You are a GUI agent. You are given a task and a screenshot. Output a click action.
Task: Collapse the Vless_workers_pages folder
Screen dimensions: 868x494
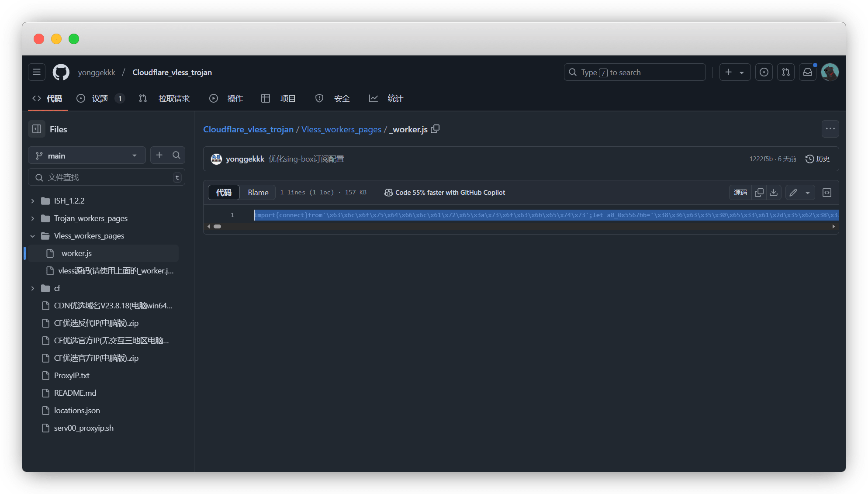pyautogui.click(x=33, y=236)
